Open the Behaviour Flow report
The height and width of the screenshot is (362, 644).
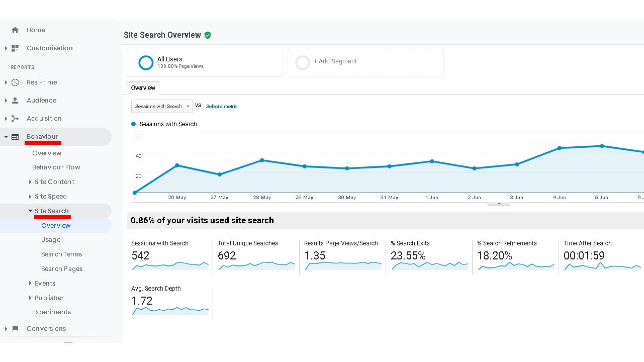(56, 167)
